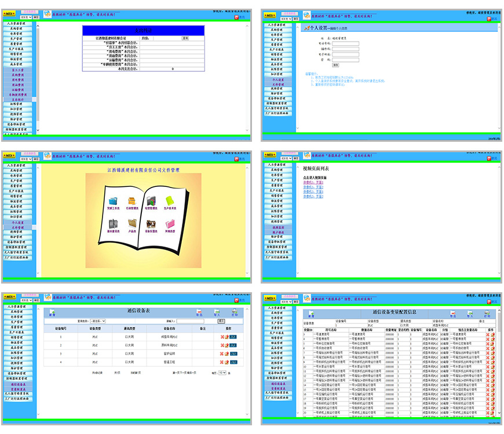The width and height of the screenshot is (504, 434).
Task: Click 修改 save button under 个人设置 form
Action: [x=335, y=65]
